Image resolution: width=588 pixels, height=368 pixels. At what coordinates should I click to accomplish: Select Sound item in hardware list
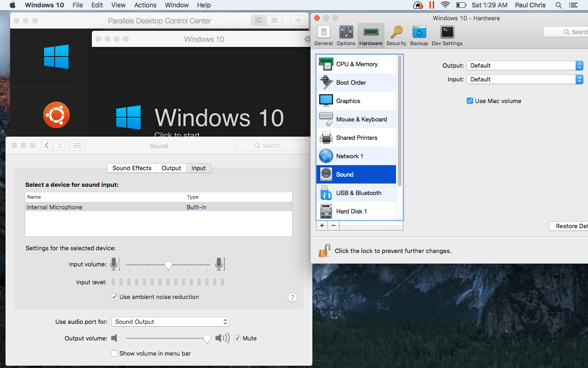pyautogui.click(x=356, y=174)
